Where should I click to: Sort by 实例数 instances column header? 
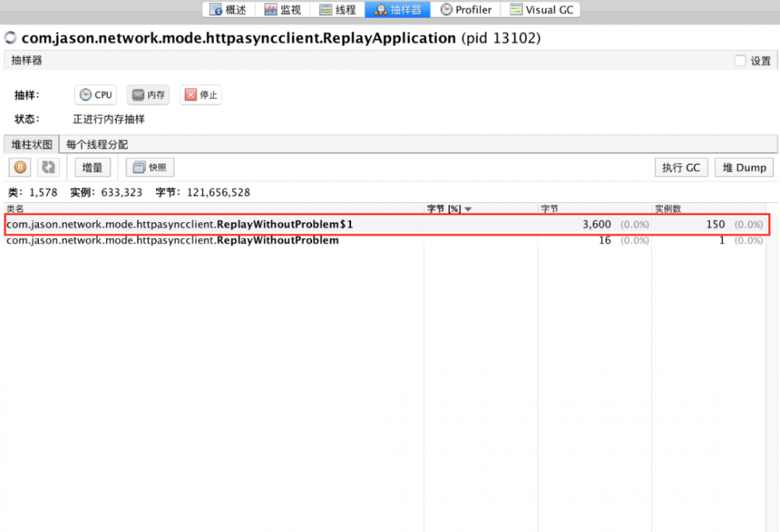(708, 208)
